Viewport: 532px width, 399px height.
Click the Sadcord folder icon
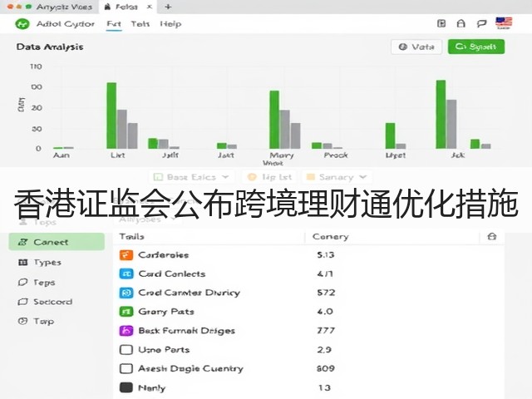(x=22, y=302)
